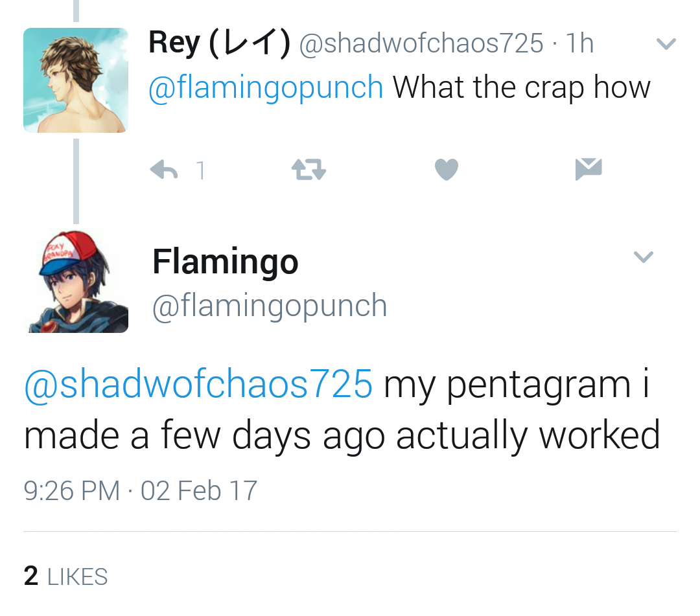This screenshot has height=616, width=700.
Task: Click the gray @shadwofchaos725 handle beside Rey's name
Action: tap(421, 43)
